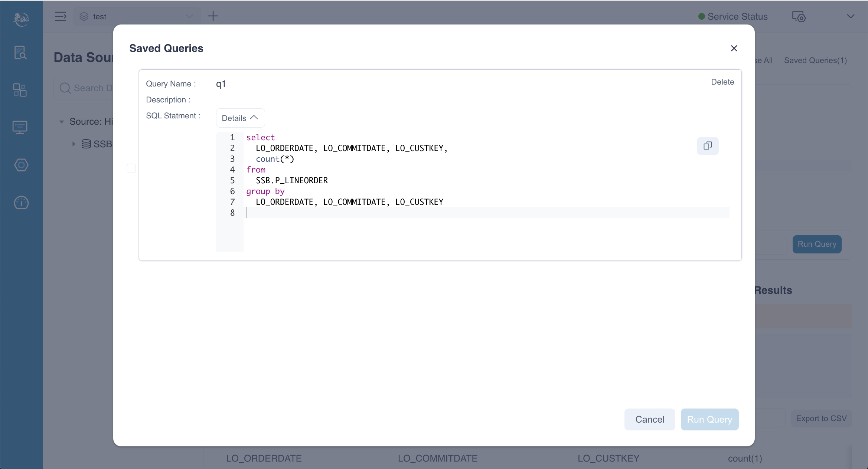Click the monitoring/metrics panel icon in sidebar
The height and width of the screenshot is (469, 868).
tap(20, 203)
